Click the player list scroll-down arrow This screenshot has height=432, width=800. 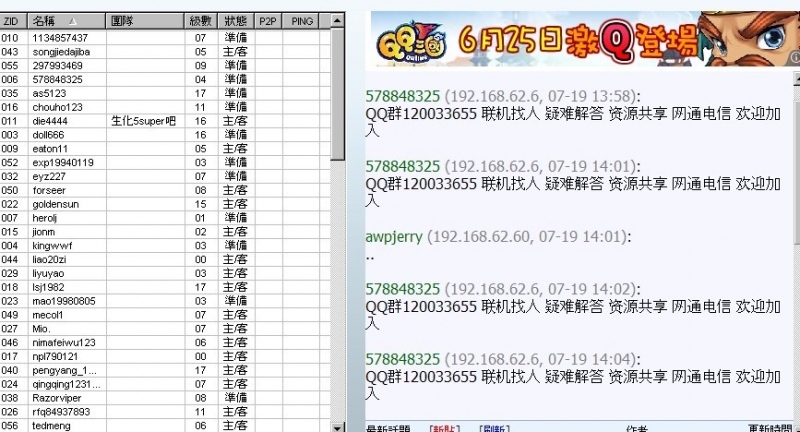pyautogui.click(x=337, y=427)
